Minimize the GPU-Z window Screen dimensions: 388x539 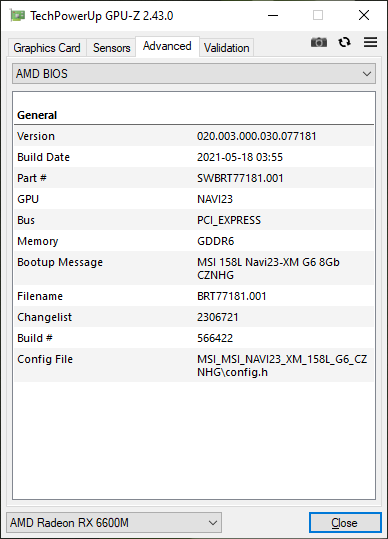273,15
